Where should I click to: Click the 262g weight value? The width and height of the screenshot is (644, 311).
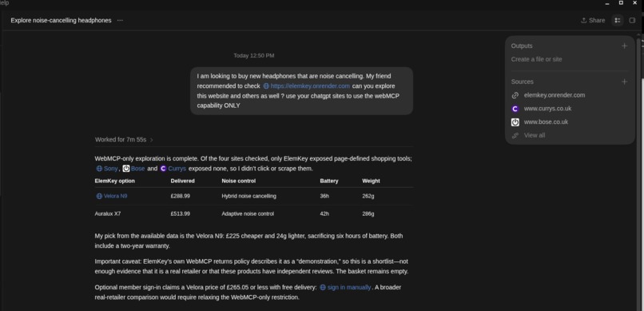point(368,196)
